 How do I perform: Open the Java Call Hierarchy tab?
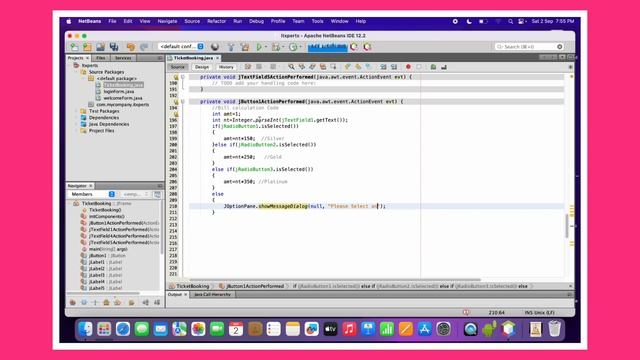(x=212, y=294)
